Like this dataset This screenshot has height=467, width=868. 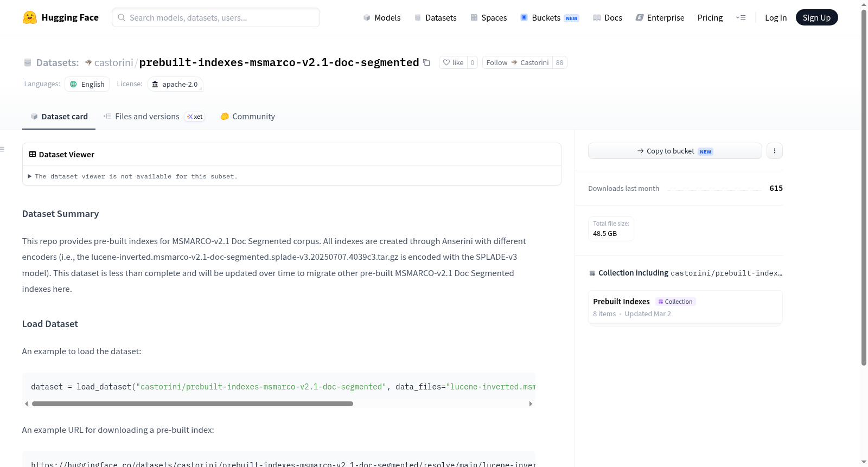point(453,62)
